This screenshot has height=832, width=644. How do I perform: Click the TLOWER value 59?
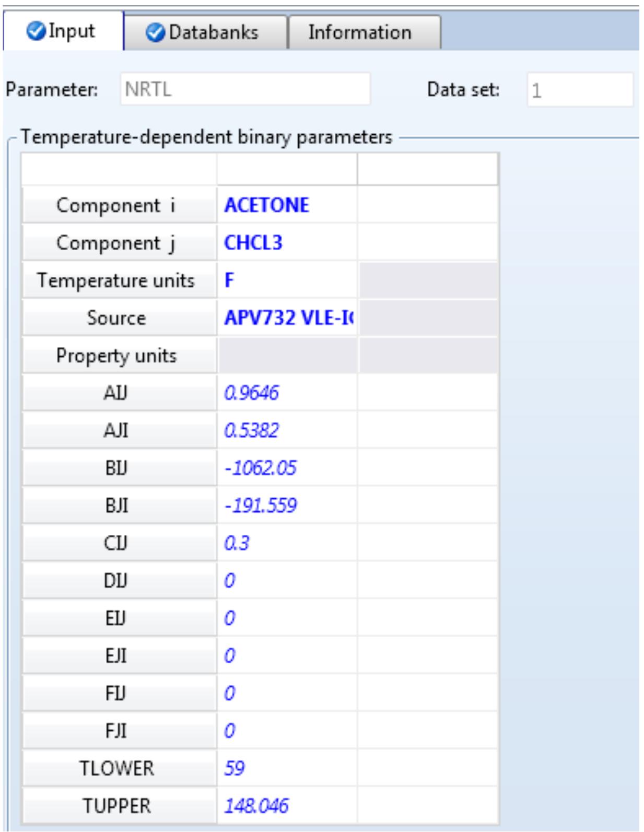click(287, 768)
